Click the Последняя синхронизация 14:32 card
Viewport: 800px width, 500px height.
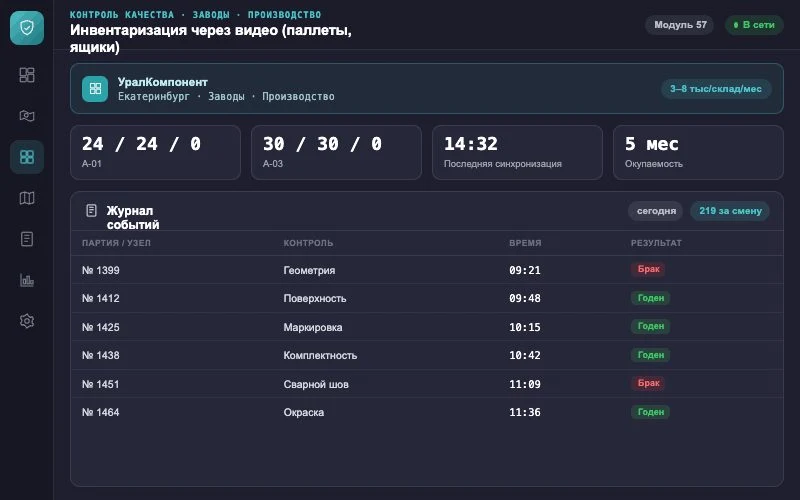pos(517,152)
